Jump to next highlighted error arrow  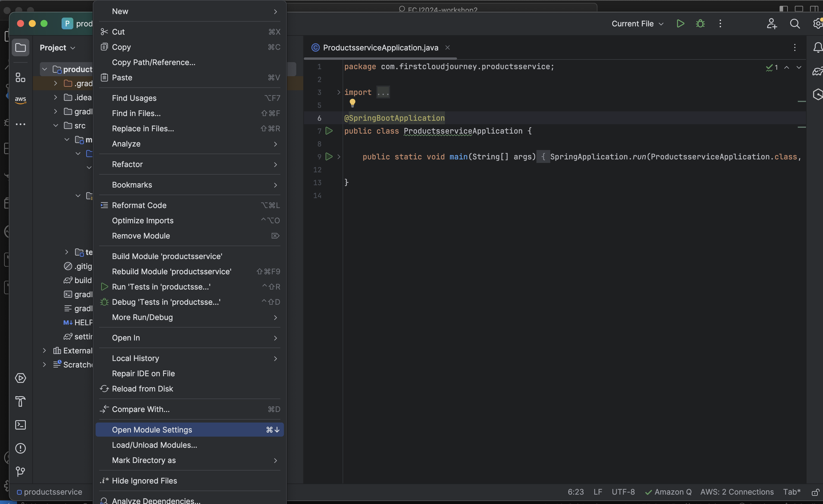click(x=799, y=67)
